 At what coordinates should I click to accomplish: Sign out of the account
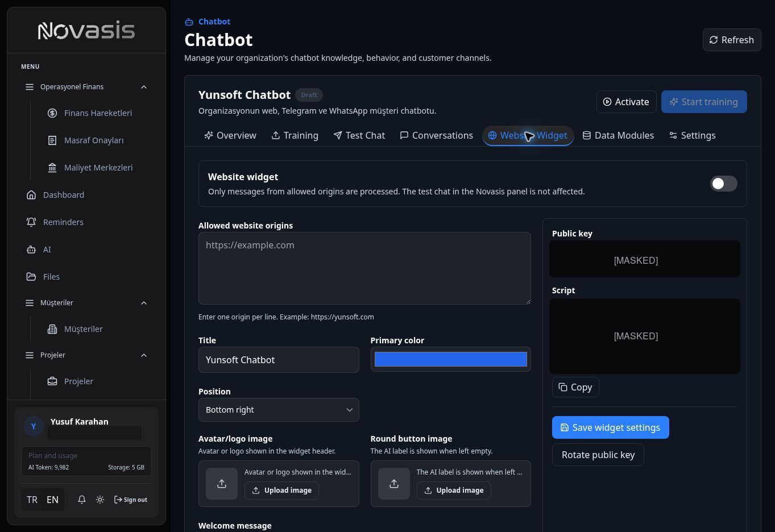(x=131, y=500)
